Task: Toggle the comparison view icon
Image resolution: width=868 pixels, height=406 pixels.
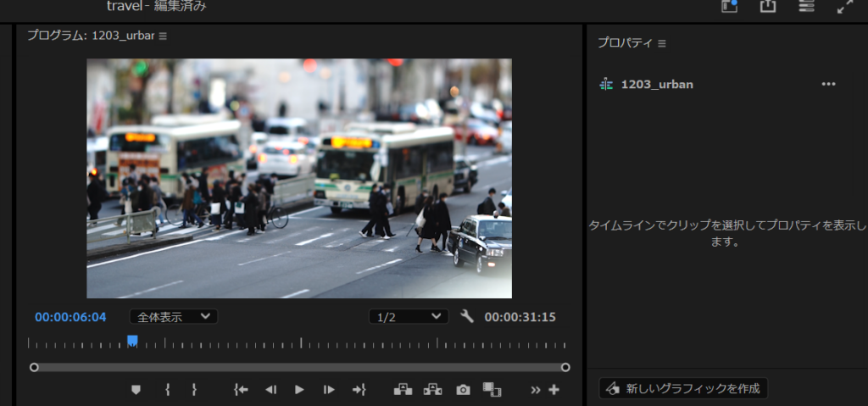Action: [492, 389]
